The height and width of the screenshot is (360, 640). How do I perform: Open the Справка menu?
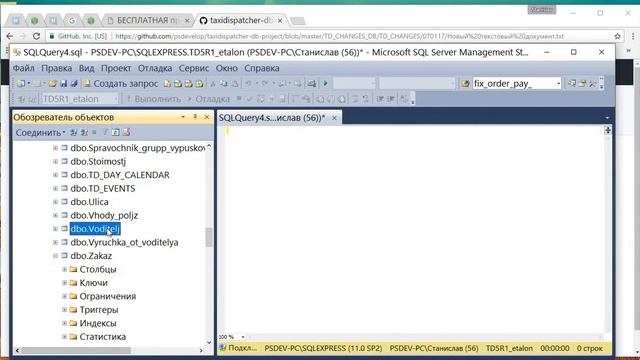[262, 68]
